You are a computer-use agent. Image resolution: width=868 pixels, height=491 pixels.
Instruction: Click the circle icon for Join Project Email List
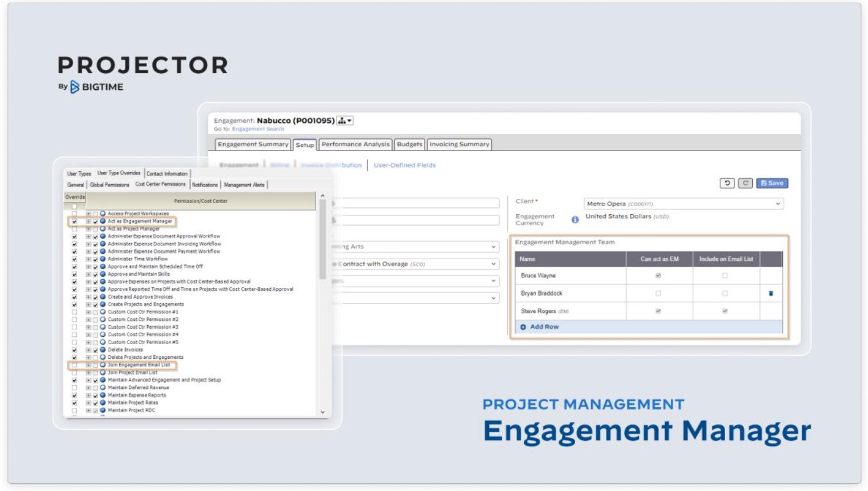click(x=103, y=372)
